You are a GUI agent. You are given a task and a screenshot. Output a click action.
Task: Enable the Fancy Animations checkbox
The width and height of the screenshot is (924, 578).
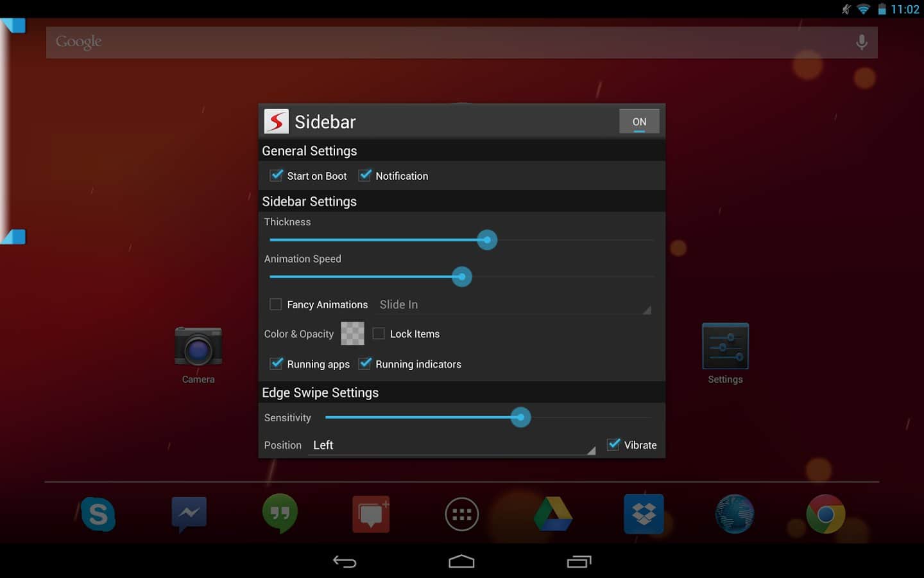click(276, 304)
